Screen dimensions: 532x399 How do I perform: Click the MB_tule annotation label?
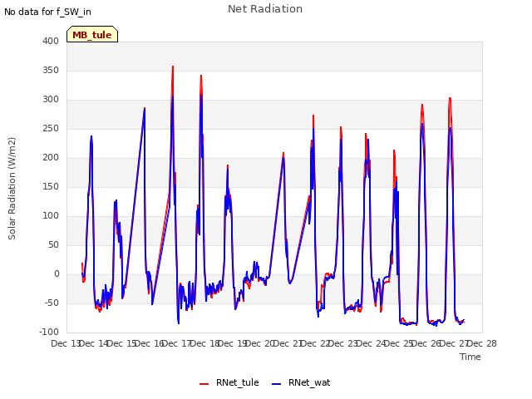click(x=92, y=35)
